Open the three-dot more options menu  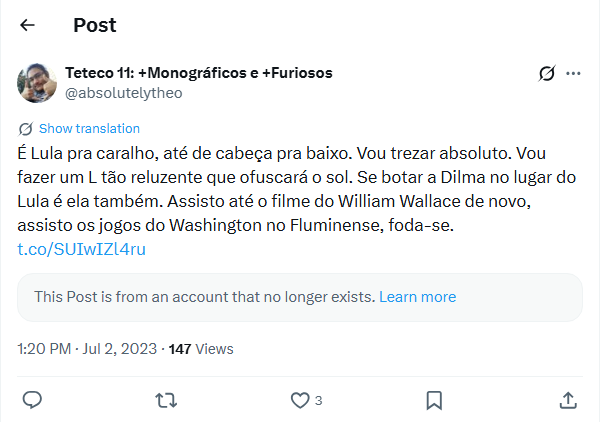(573, 73)
